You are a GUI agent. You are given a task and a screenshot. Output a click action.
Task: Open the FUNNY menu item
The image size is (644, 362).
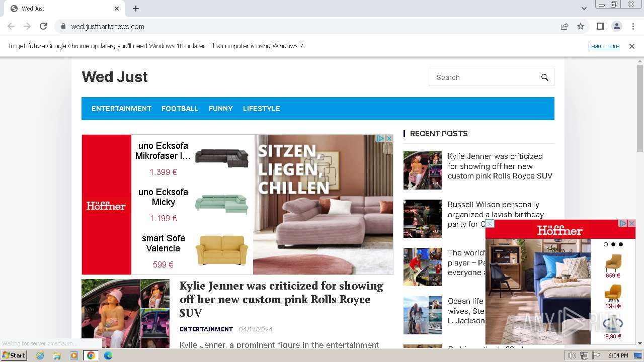click(221, 109)
